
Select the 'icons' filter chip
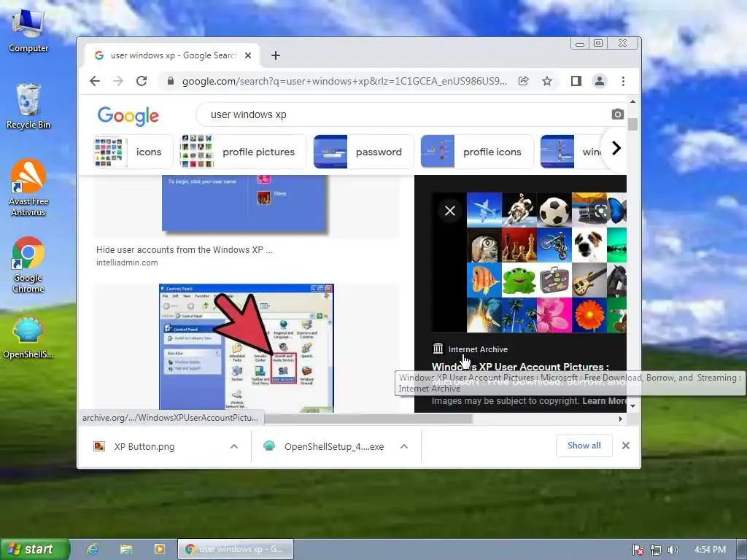pyautogui.click(x=133, y=152)
